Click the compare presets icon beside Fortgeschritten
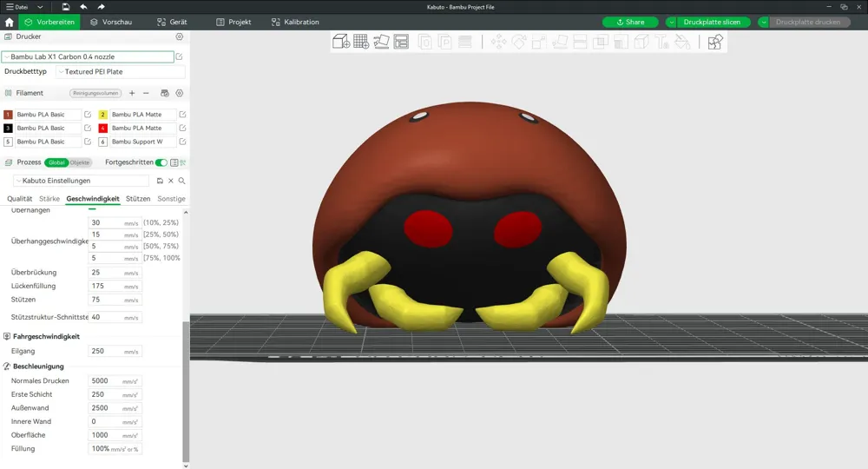Image resolution: width=868 pixels, height=469 pixels. point(182,162)
